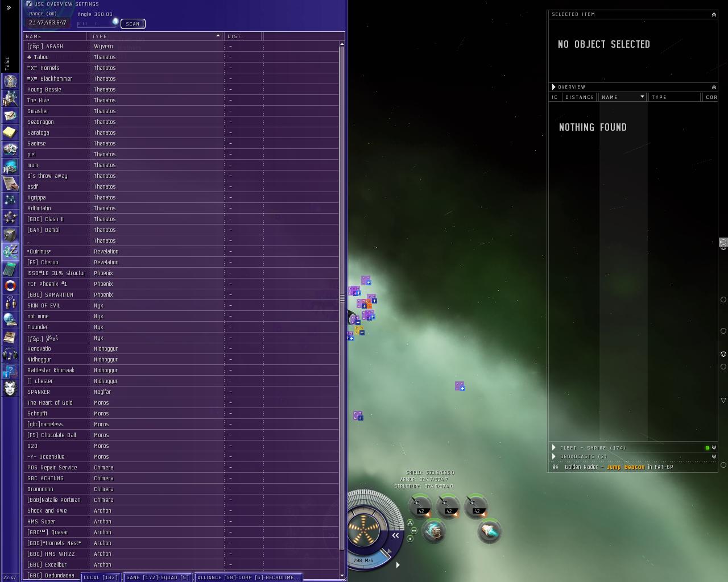This screenshot has width=728, height=582.
Task: Edit the scan Range km field
Action: point(48,23)
